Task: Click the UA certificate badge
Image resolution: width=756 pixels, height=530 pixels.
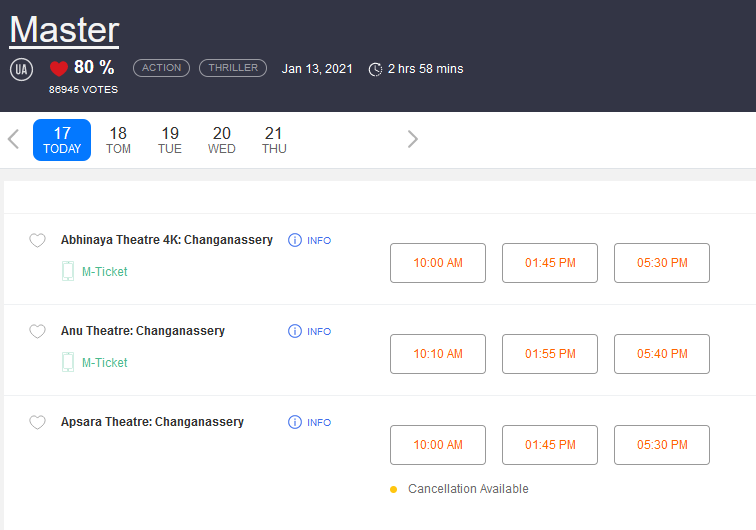Action: pos(22,69)
